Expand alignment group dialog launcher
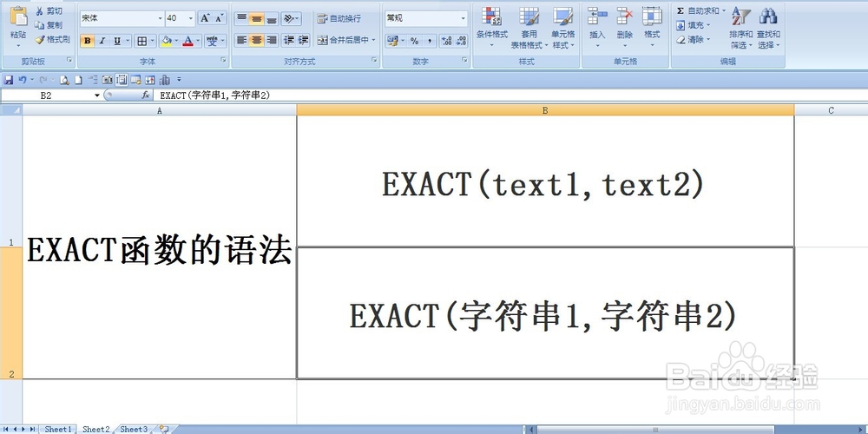 click(375, 59)
